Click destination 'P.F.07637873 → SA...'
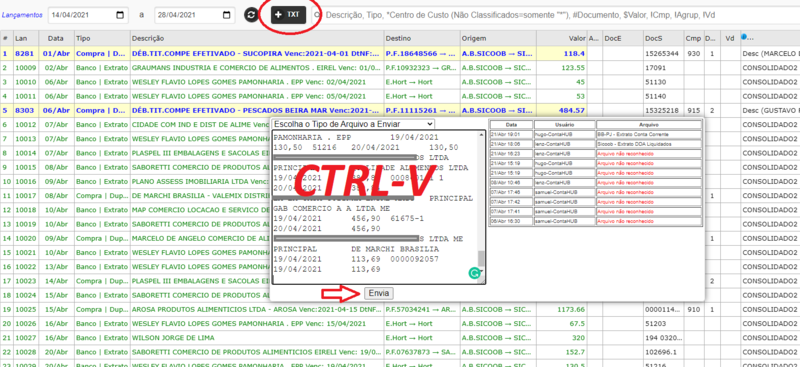The image size is (800, 367). click(421, 352)
